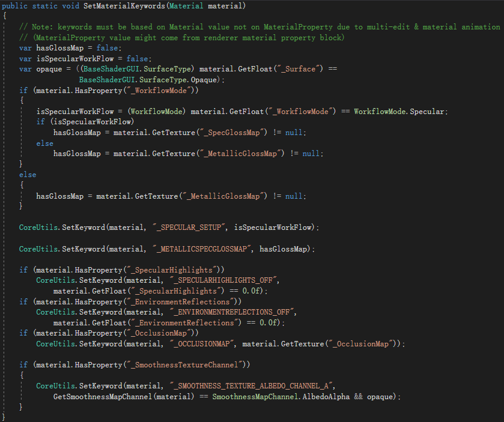Click the CoreUtils class name
Image resolution: width=504 pixels, height=422 pixels.
37,227
